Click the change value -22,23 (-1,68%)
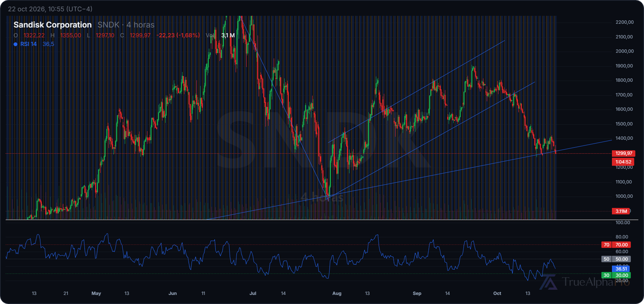 (x=178, y=35)
